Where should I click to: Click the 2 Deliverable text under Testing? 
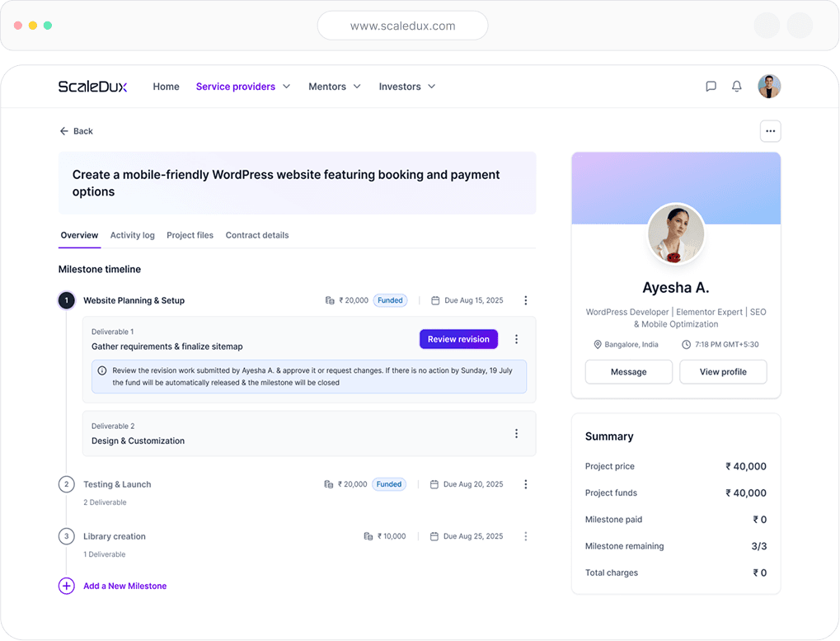click(x=105, y=502)
